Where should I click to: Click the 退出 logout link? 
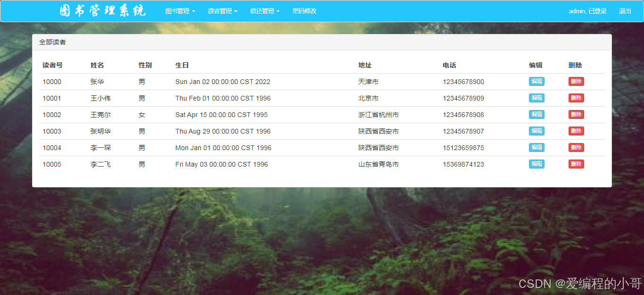coord(625,11)
